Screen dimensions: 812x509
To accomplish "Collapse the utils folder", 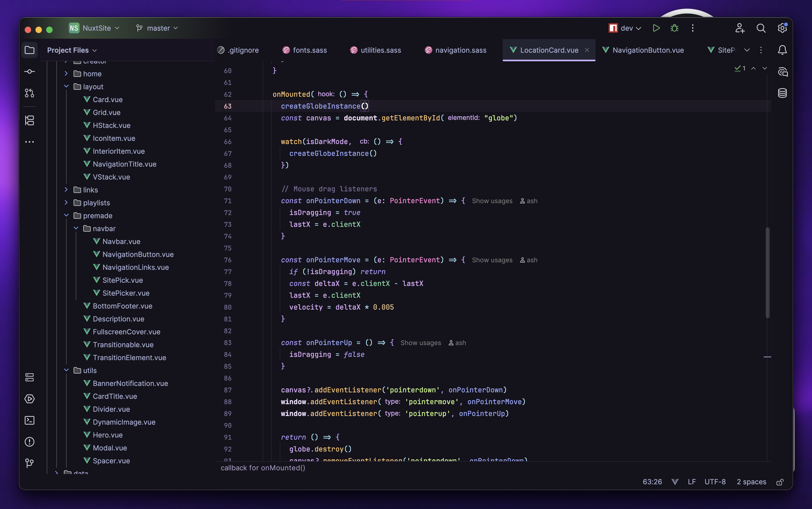I will coord(66,370).
